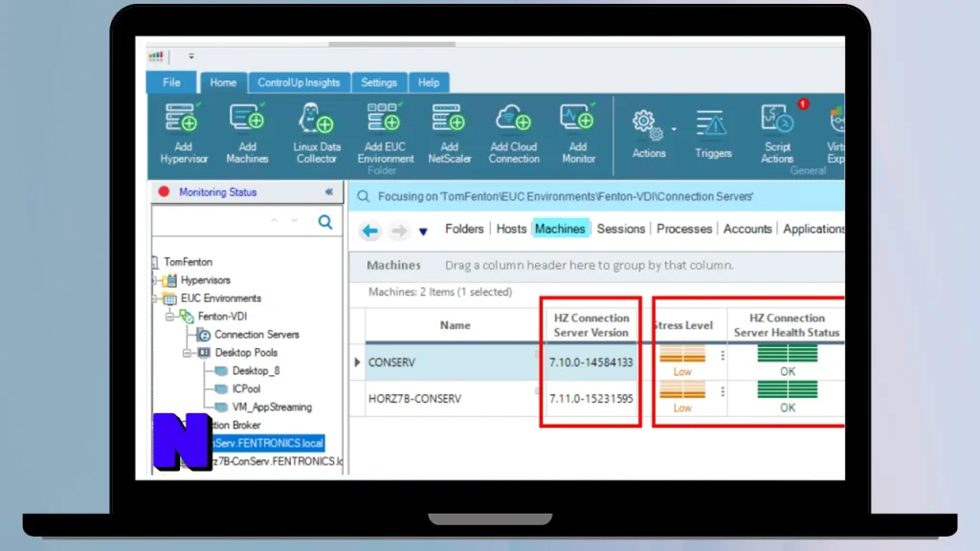Viewport: 980px width, 551px height.
Task: Switch to the Accounts view
Action: tap(747, 230)
